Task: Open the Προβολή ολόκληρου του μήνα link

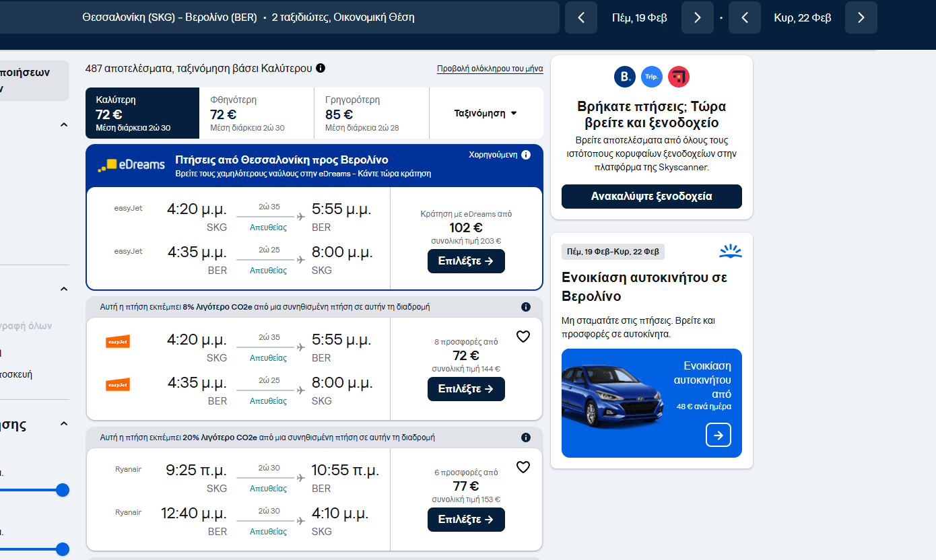Action: point(490,69)
